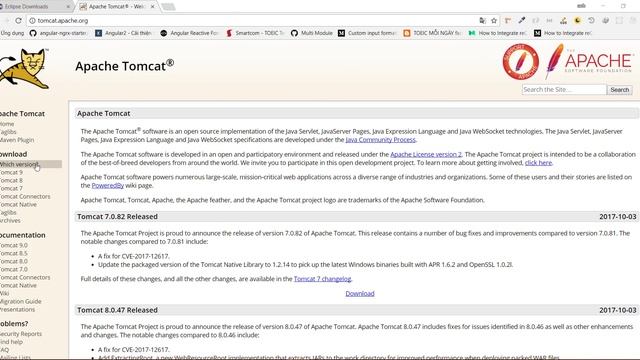
Task: Click the Download link under Tomcat 7.0.82
Action: 360,293
